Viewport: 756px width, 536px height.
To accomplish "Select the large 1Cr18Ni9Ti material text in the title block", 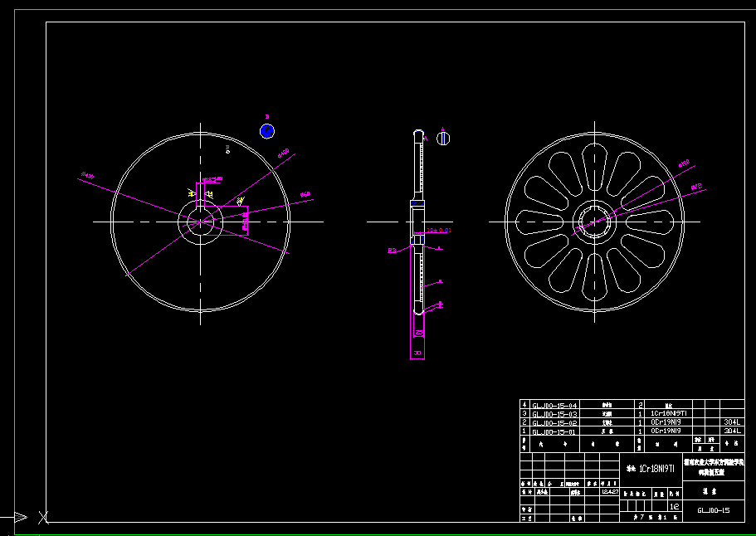I will 656,469.
